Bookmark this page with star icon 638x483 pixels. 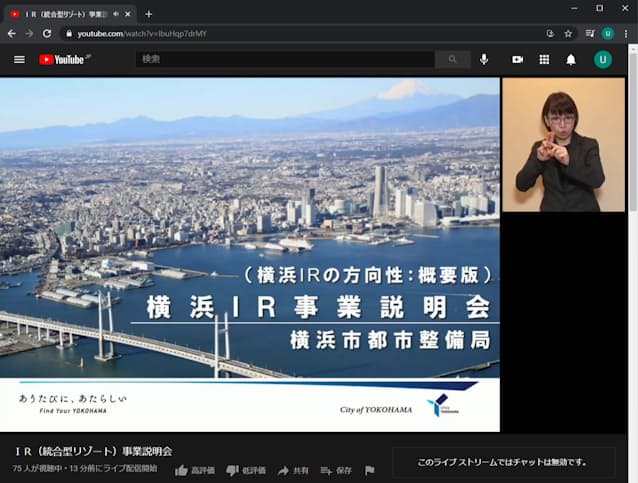[568, 33]
